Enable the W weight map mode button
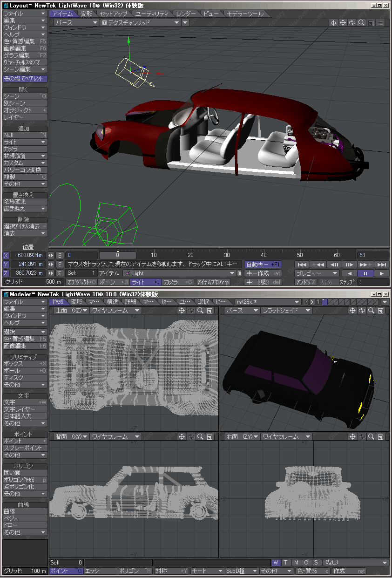392x578 pixels. (276, 563)
